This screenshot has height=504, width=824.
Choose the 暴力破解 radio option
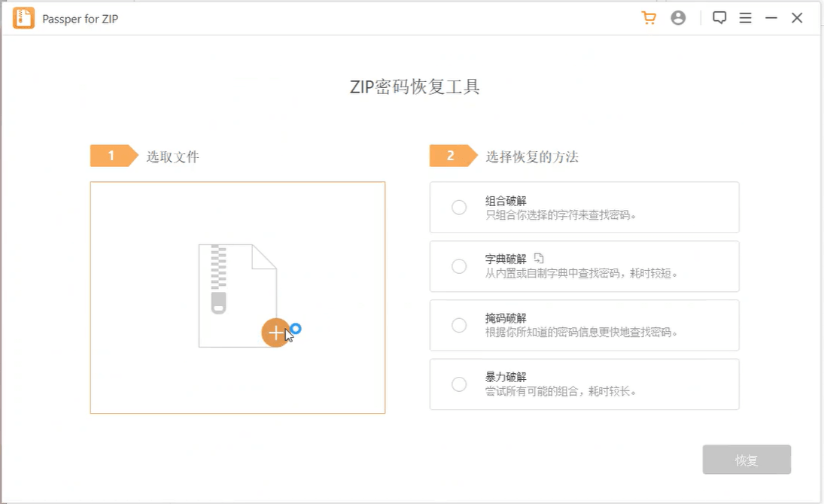(459, 384)
